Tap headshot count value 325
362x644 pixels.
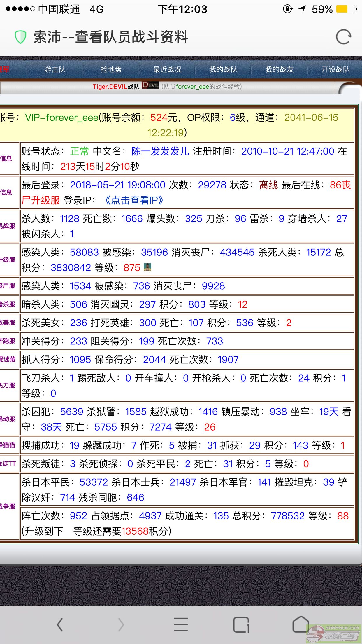[194, 218]
